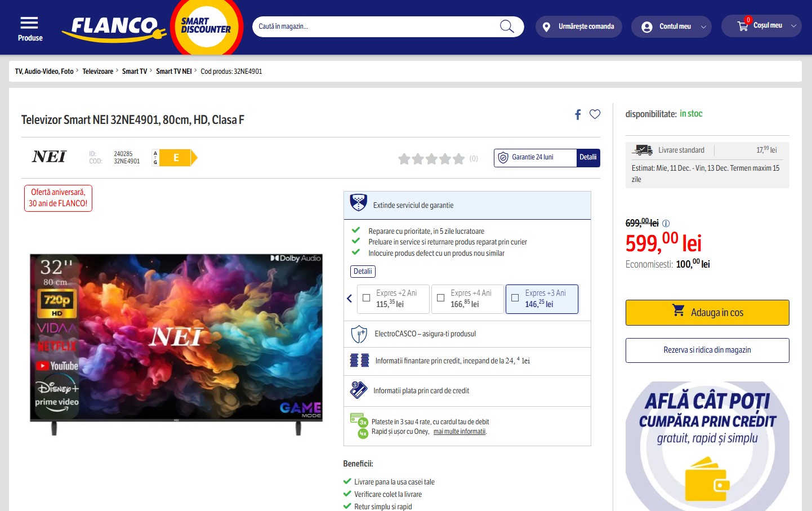
Task: Click the credit card payment icon
Action: click(359, 390)
